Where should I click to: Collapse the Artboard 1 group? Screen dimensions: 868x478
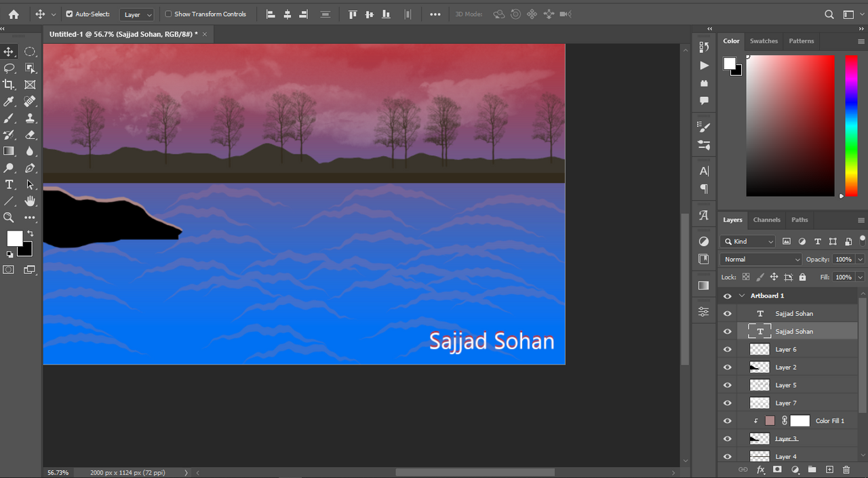pyautogui.click(x=741, y=296)
